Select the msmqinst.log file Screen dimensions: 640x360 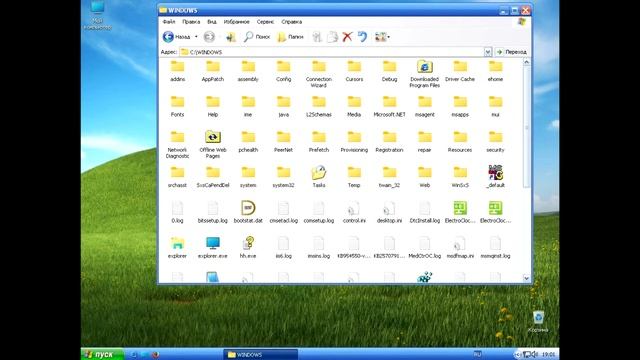pos(495,247)
